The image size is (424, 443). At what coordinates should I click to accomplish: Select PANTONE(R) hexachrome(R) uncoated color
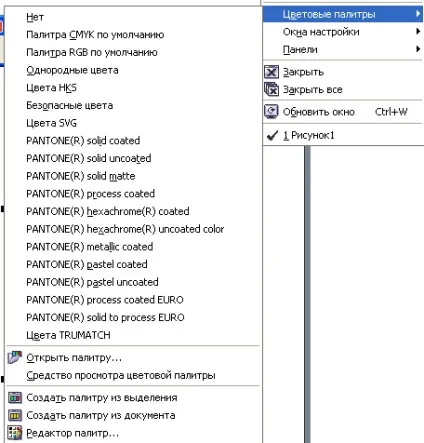133,229
